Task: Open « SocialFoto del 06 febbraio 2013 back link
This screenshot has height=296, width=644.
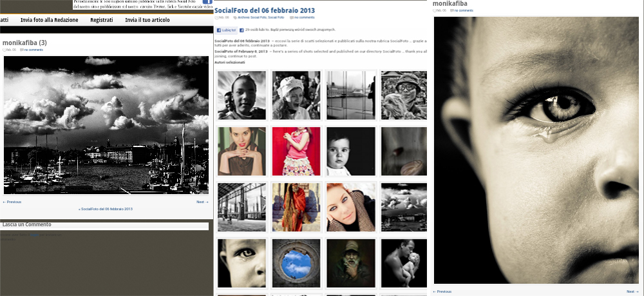Action: tap(106, 209)
